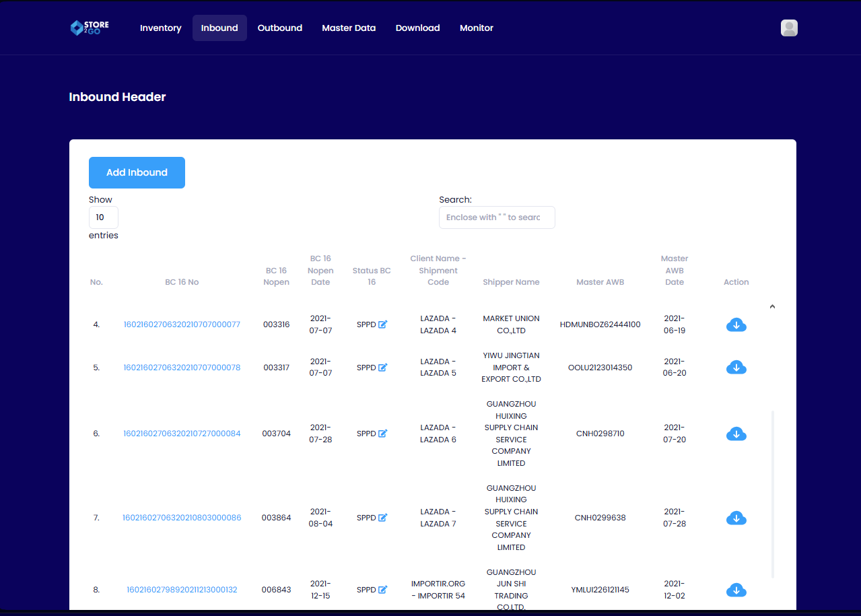Open the Inventory menu
The width and height of the screenshot is (861, 616).
[160, 28]
